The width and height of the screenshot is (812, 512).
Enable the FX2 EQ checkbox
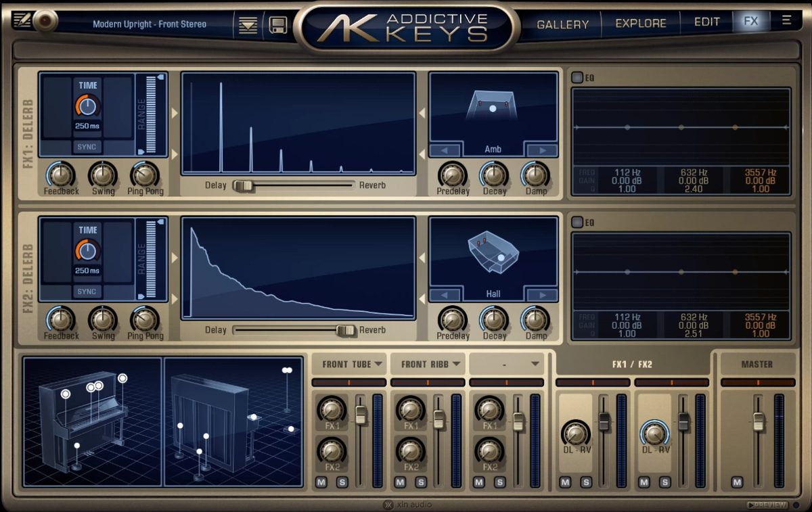[577, 222]
